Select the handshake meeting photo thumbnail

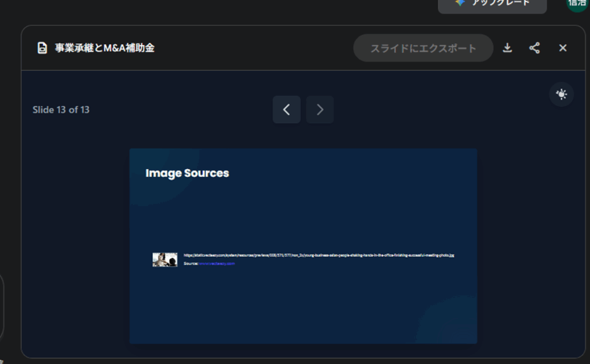[x=165, y=260]
